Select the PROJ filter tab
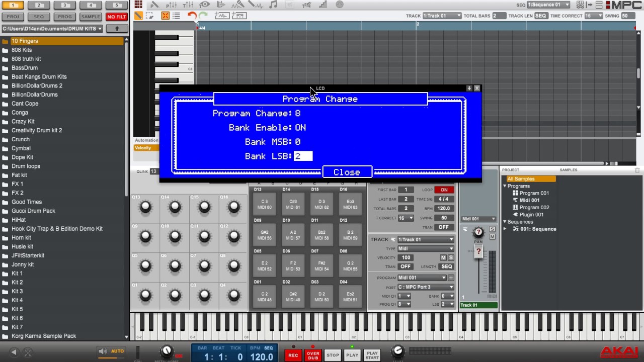The image size is (644, 362). coord(13,17)
